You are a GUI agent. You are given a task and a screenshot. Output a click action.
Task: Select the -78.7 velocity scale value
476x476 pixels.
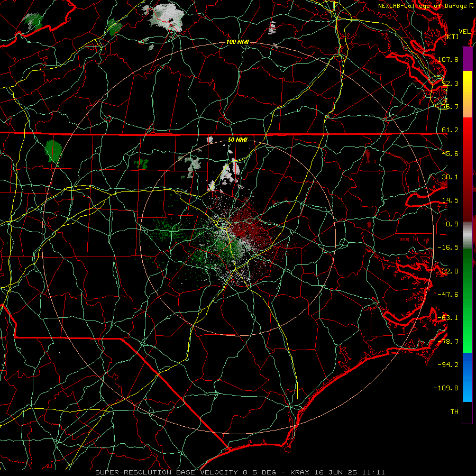(x=448, y=342)
